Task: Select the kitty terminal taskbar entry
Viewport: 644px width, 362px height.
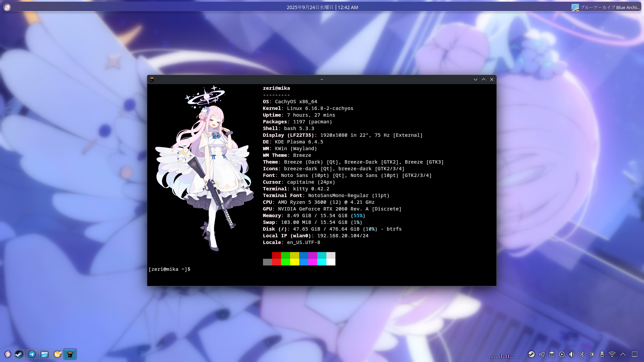Action: tap(70, 354)
